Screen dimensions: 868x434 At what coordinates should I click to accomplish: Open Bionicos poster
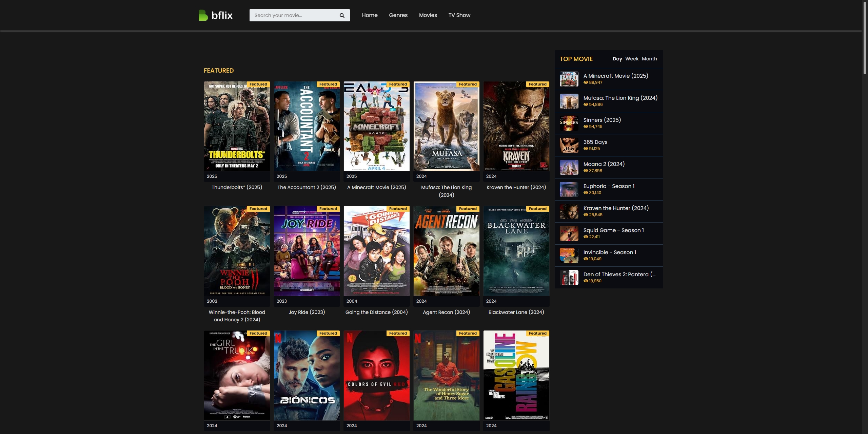pos(307,375)
